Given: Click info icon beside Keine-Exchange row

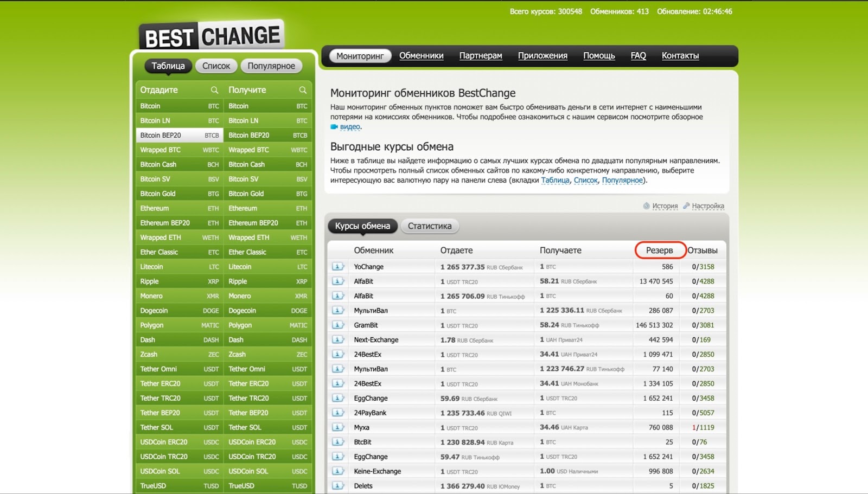Looking at the screenshot, I should [338, 471].
